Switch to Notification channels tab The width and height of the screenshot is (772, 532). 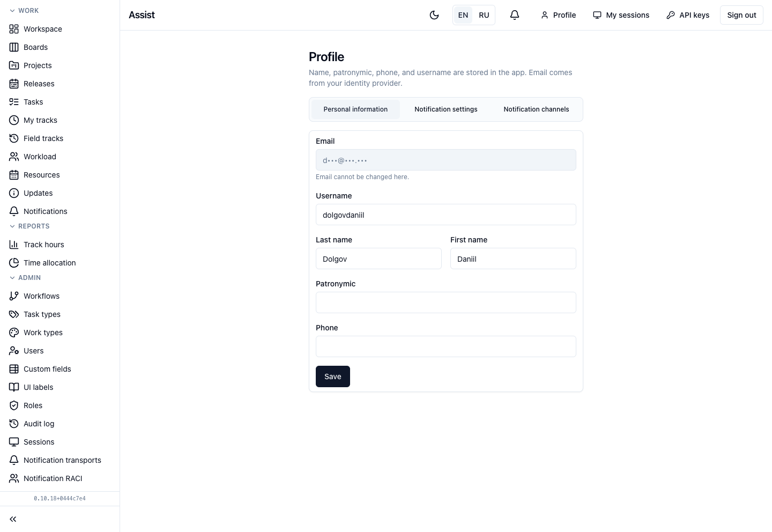pyautogui.click(x=536, y=109)
